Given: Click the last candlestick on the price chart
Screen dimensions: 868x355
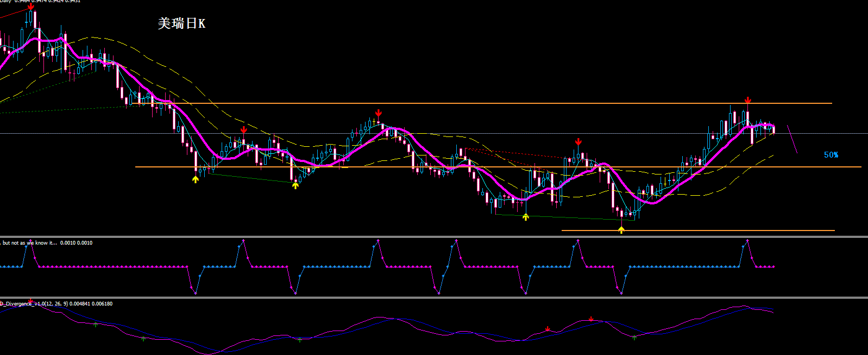Looking at the screenshot, I should tap(773, 129).
